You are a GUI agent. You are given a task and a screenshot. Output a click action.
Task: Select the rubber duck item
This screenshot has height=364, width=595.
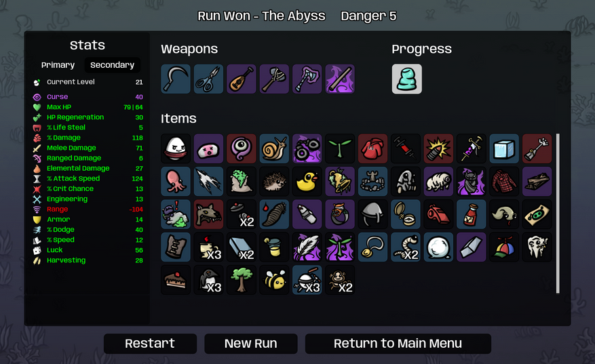(307, 182)
